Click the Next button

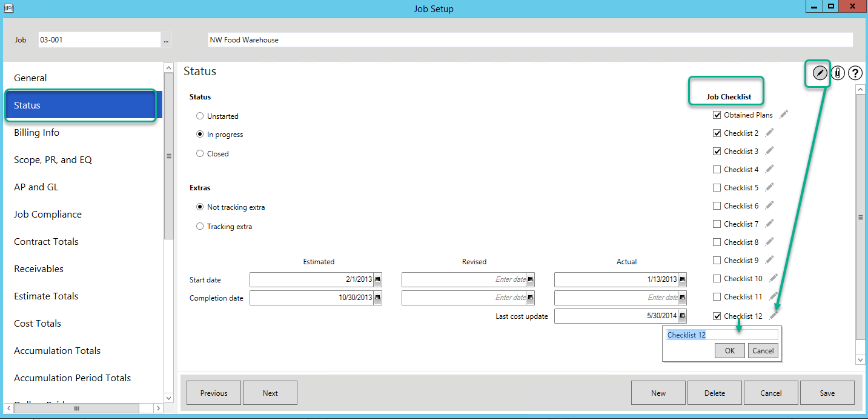pyautogui.click(x=270, y=393)
